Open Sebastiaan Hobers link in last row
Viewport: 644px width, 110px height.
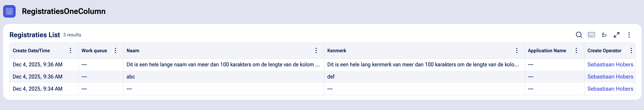(610, 89)
